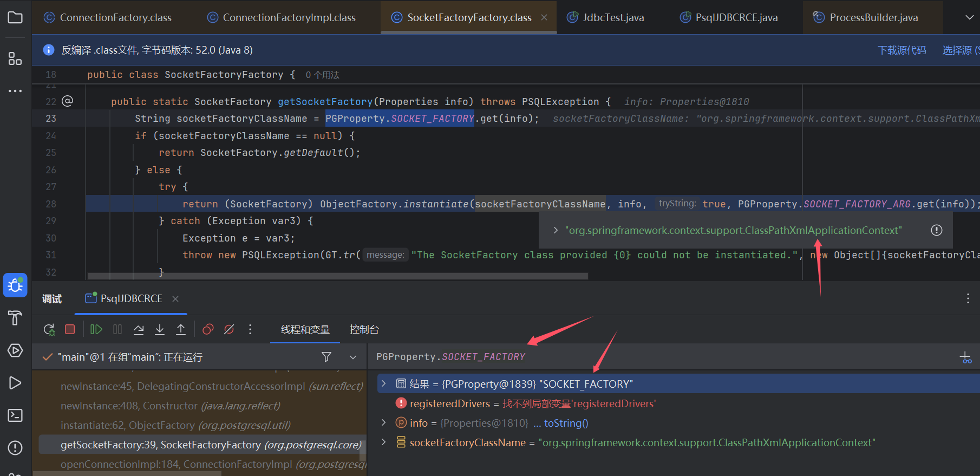Viewport: 980px width, 476px height.
Task: Click 下载源代码 link
Action: pyautogui.click(x=902, y=50)
